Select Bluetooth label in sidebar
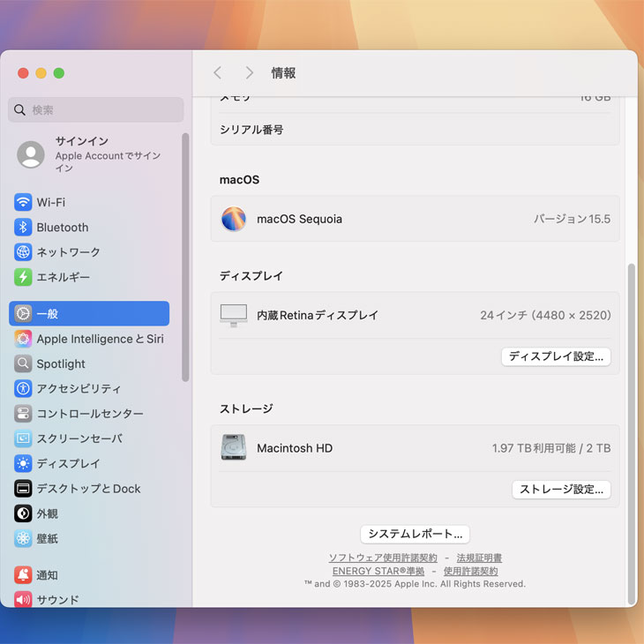Image resolution: width=644 pixels, height=644 pixels. (63, 227)
